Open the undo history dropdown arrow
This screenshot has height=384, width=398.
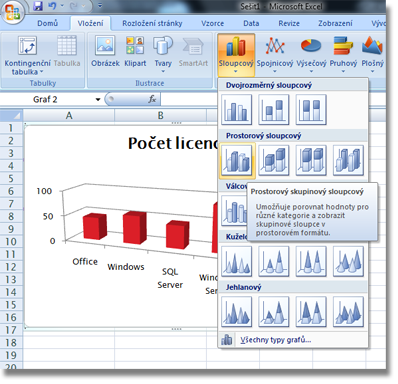pyautogui.click(x=62, y=6)
